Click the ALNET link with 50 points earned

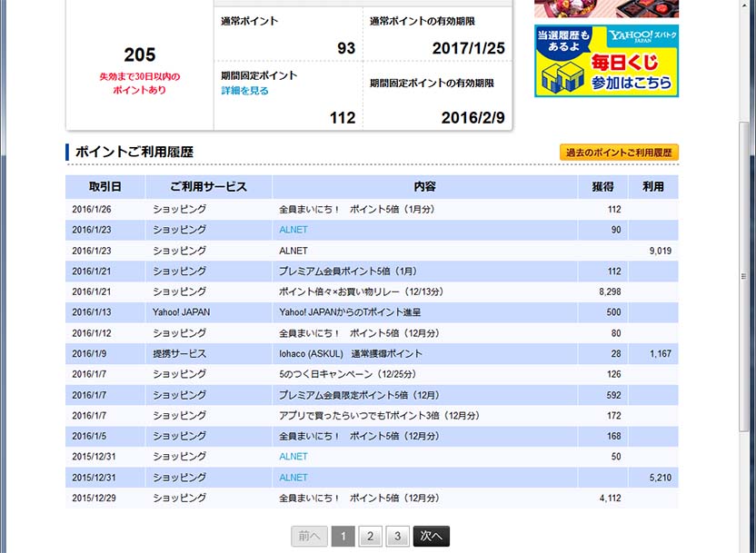click(x=293, y=457)
